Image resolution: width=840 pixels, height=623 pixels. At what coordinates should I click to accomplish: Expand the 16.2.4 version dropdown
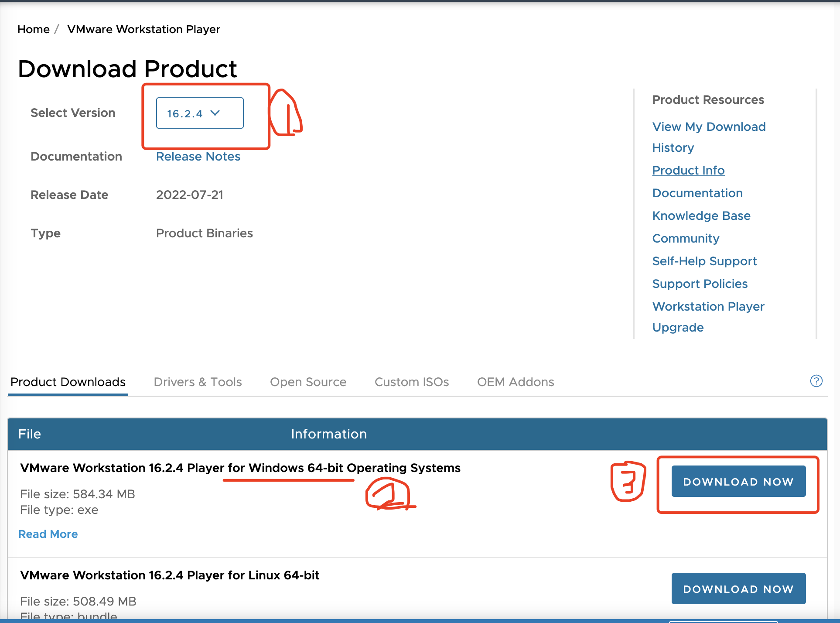click(200, 113)
